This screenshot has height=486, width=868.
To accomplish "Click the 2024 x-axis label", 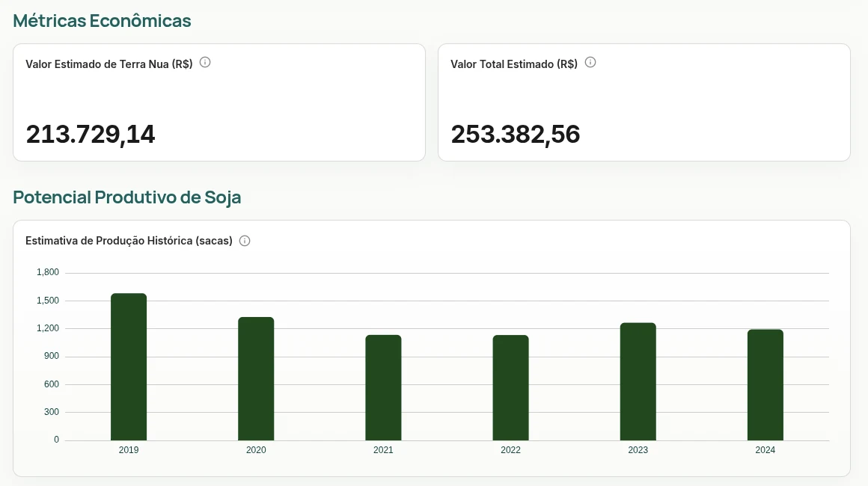I will pos(765,450).
